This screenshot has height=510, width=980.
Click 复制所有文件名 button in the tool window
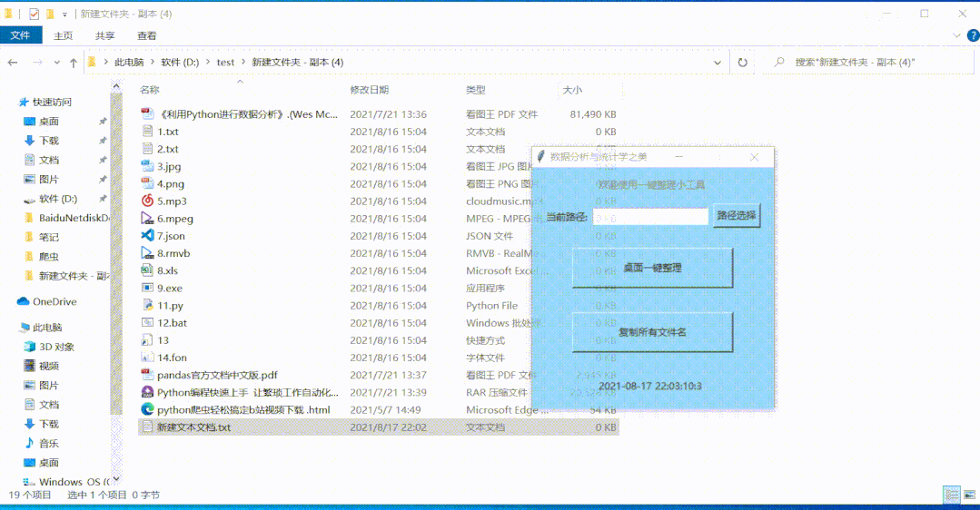click(652, 332)
